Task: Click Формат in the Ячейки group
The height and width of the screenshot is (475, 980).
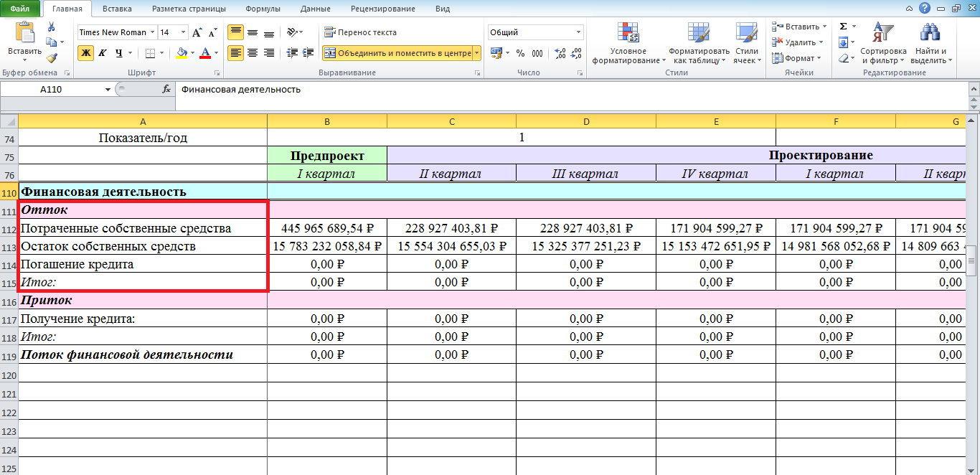Action: [x=798, y=58]
